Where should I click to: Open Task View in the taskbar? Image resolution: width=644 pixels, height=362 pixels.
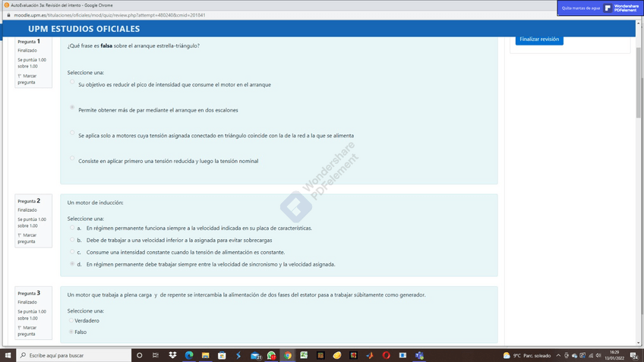point(155,355)
